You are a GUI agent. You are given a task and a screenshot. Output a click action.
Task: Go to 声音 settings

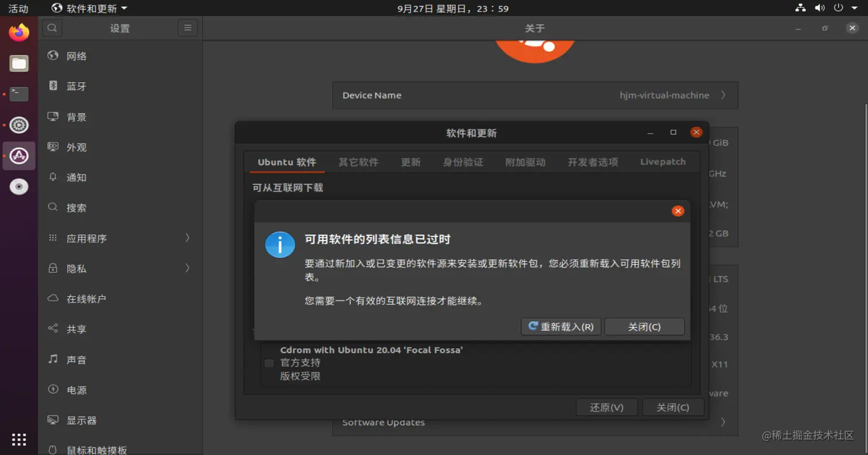(121, 360)
